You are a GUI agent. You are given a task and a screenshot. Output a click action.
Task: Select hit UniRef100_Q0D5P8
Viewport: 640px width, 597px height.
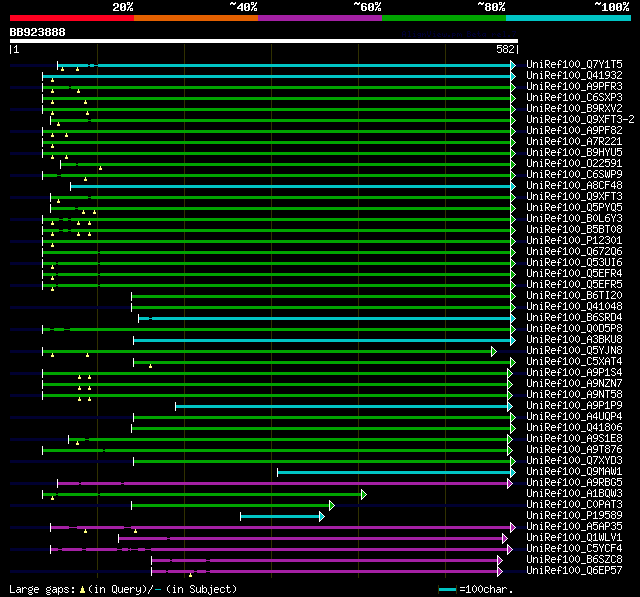(x=574, y=329)
